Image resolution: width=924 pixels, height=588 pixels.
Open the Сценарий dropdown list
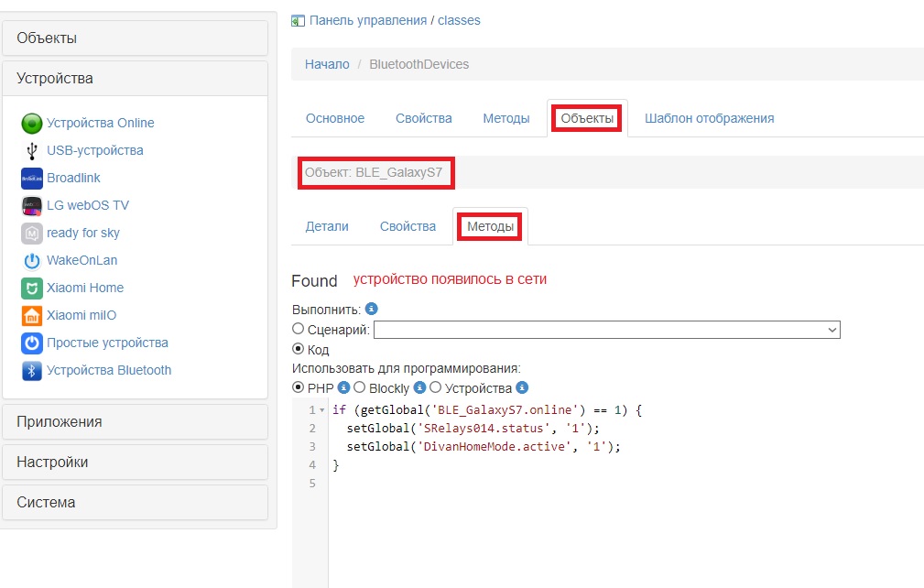click(x=606, y=330)
